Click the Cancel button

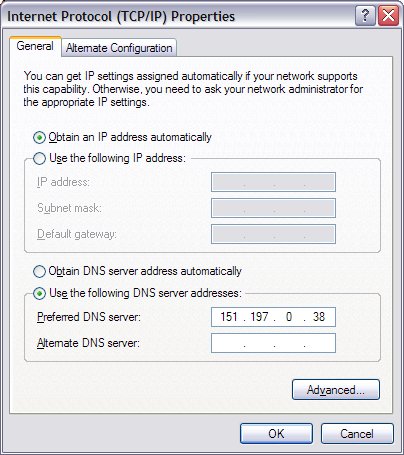click(x=357, y=434)
